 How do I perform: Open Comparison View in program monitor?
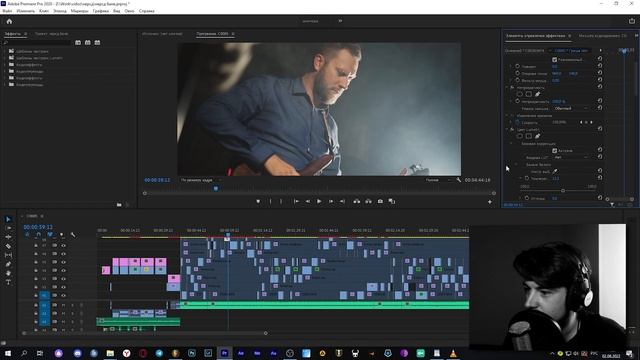coord(392,201)
